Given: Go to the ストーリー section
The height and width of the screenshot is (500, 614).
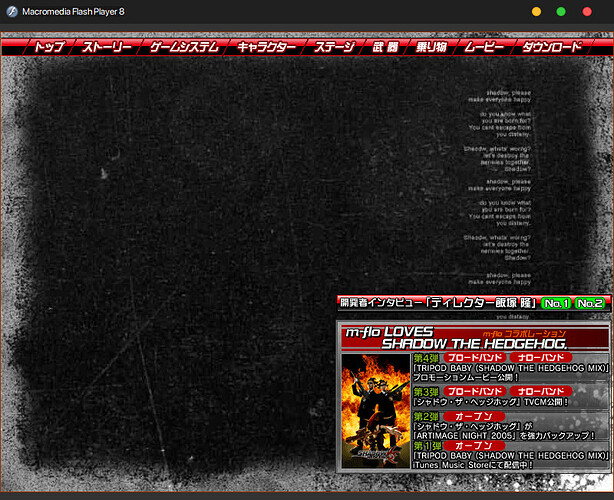Looking at the screenshot, I should click(x=107, y=47).
